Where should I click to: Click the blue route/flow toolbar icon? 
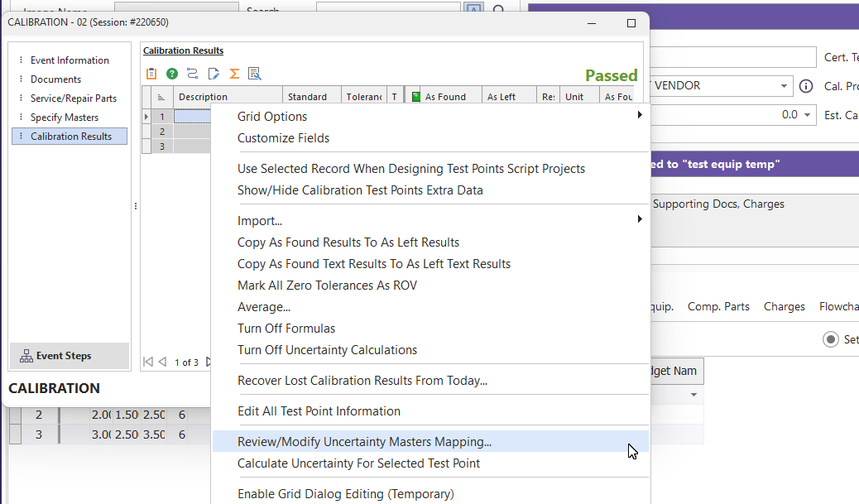point(193,74)
